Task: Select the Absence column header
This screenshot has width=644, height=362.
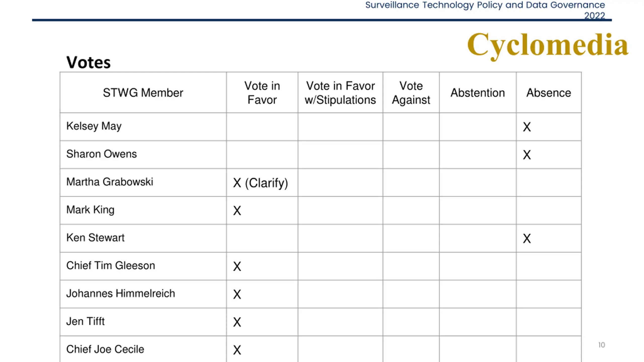Action: [549, 93]
